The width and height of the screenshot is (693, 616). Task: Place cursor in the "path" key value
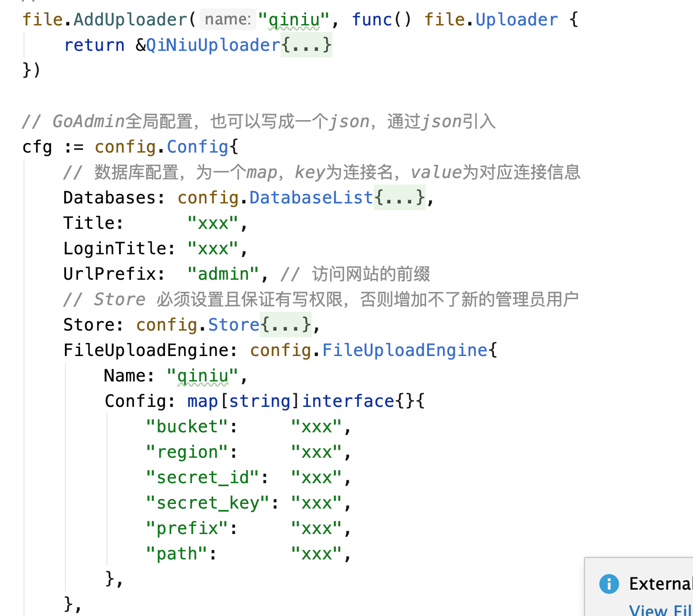tap(316, 554)
